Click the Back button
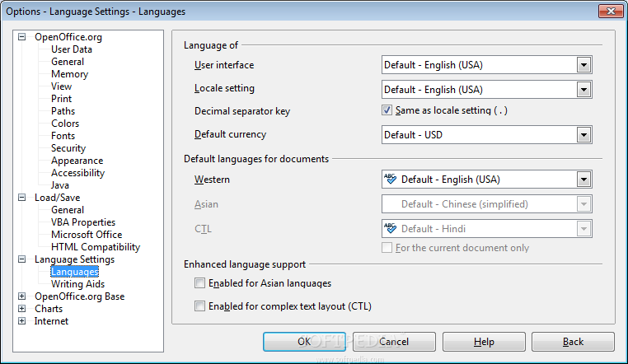The width and height of the screenshot is (628, 364). [x=573, y=342]
